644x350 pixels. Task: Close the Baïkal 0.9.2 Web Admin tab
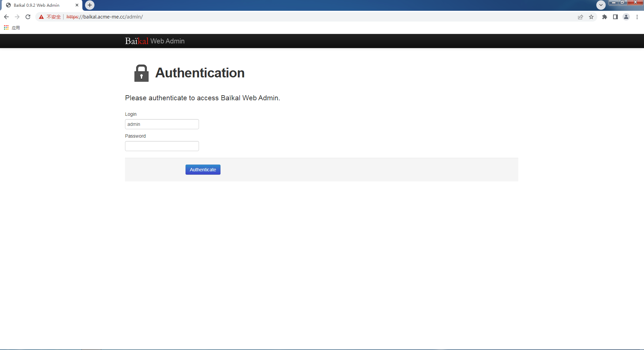(x=77, y=5)
